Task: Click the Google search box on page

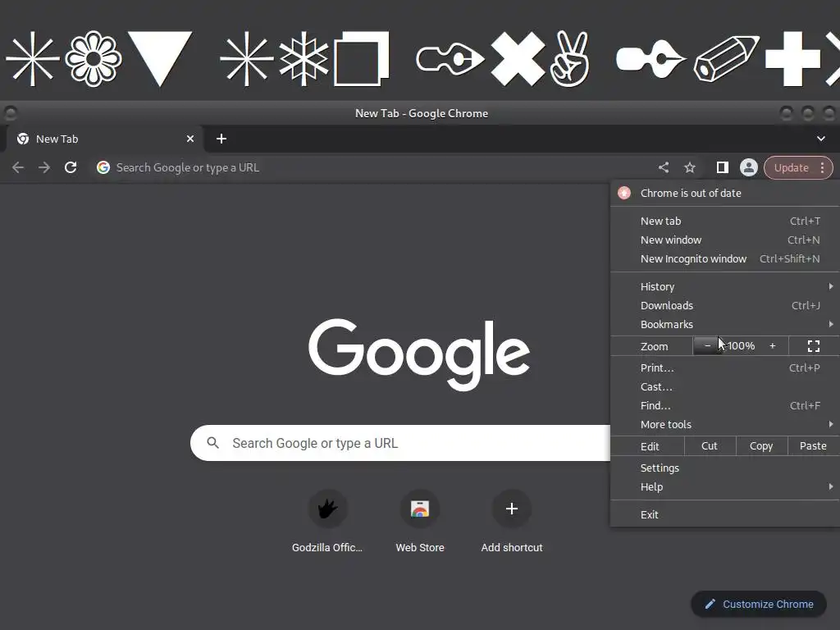Action: click(400, 443)
